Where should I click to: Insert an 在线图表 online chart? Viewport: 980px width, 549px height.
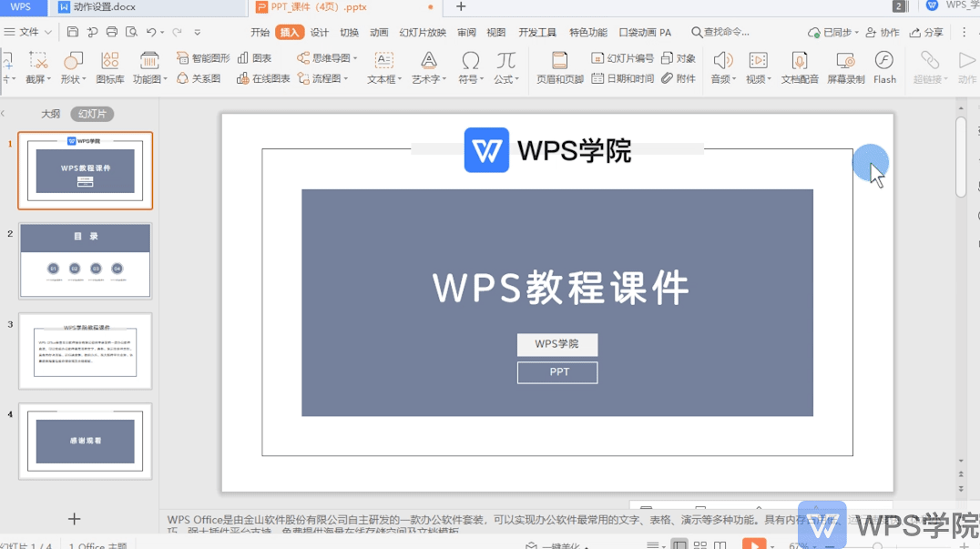tap(263, 78)
